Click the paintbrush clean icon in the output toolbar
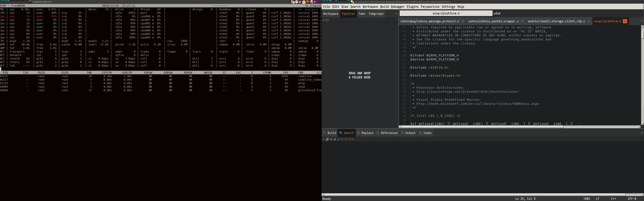 (x=335, y=139)
